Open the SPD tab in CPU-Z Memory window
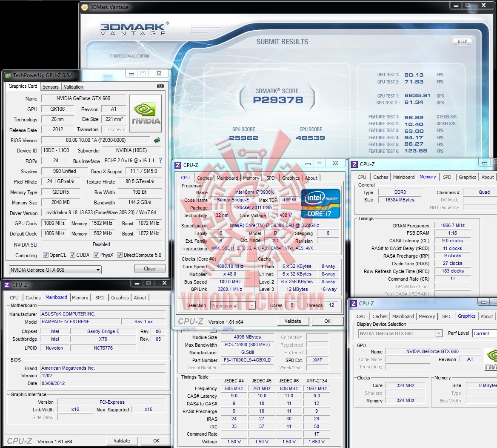Screen dimensions: 497x448 click(x=447, y=177)
